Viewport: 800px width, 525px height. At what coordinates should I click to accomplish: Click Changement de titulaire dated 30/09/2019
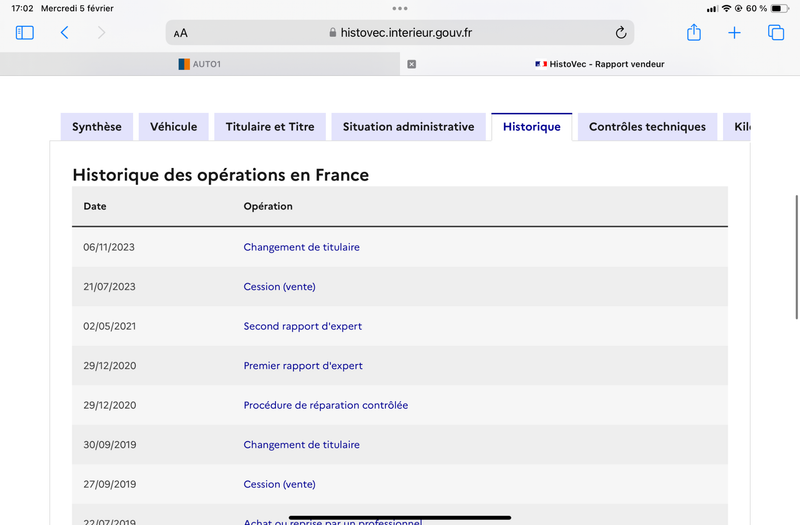tap(302, 445)
